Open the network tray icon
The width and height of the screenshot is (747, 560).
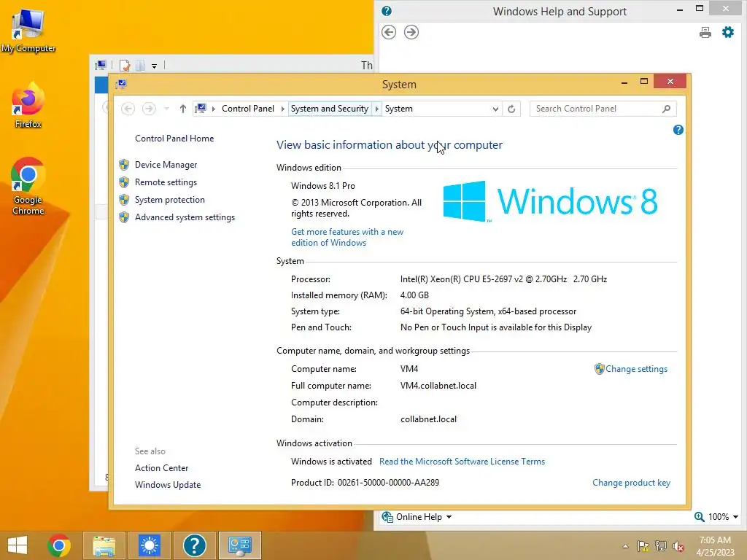point(661,546)
